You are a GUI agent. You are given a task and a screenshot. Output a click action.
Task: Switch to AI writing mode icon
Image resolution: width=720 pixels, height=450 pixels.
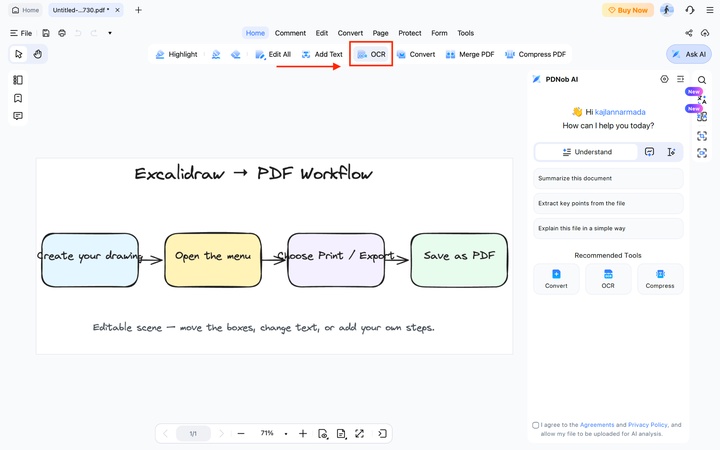point(671,152)
